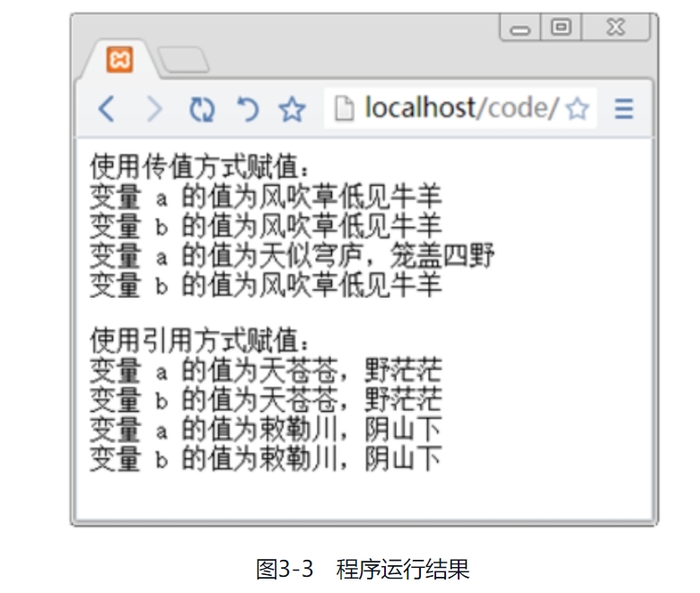Reload the page with the refresh icon

[x=202, y=109]
